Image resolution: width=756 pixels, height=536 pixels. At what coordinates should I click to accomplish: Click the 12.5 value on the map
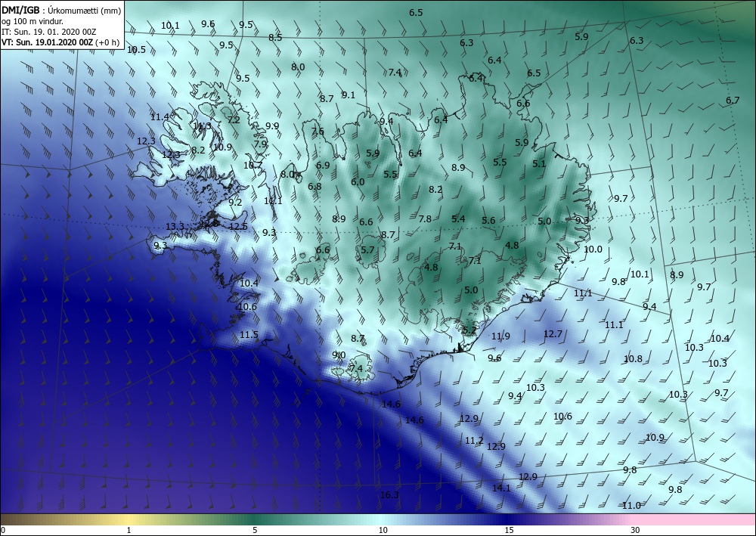point(238,227)
